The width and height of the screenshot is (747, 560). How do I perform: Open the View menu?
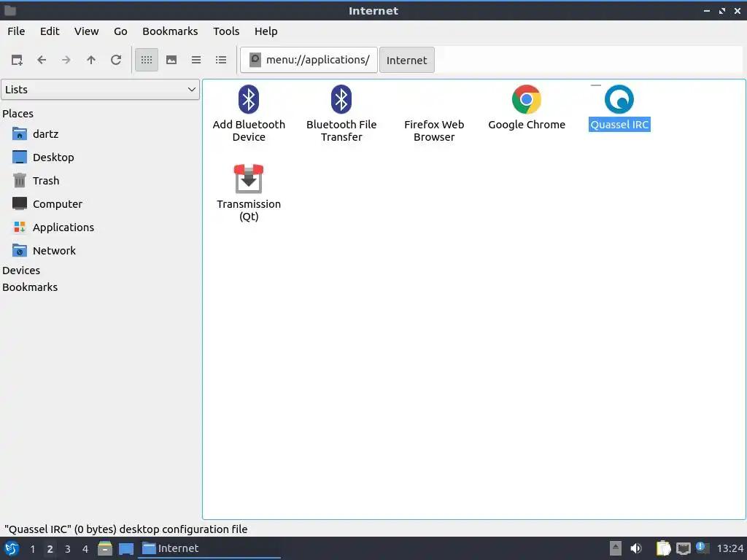click(x=86, y=31)
